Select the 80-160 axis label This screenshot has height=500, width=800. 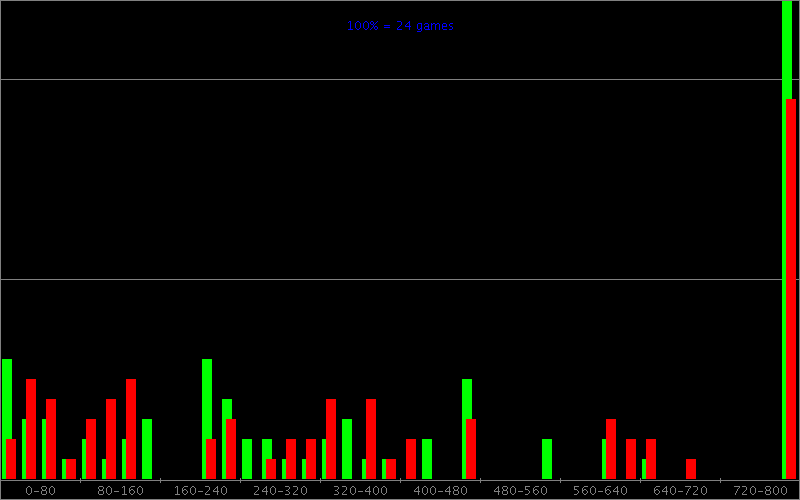pyautogui.click(x=120, y=491)
